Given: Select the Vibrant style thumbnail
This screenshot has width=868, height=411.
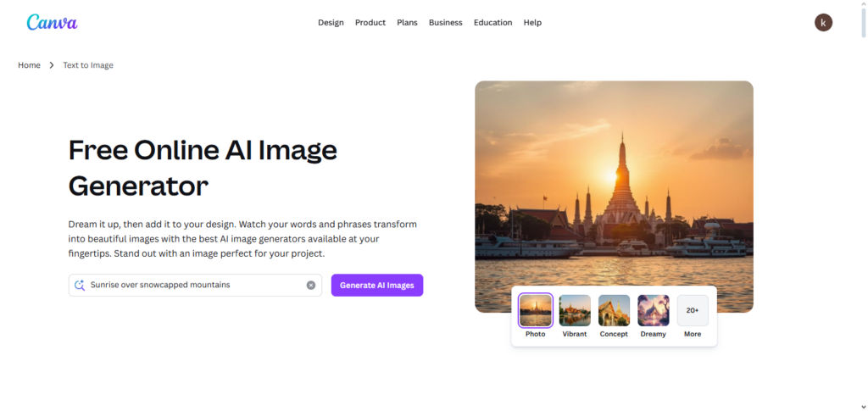Looking at the screenshot, I should click(575, 310).
